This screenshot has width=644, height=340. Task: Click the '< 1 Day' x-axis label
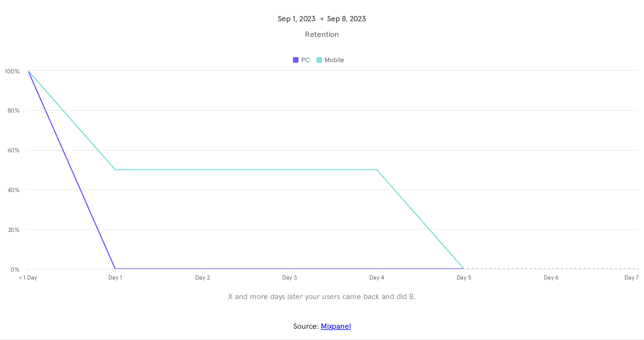tap(28, 278)
